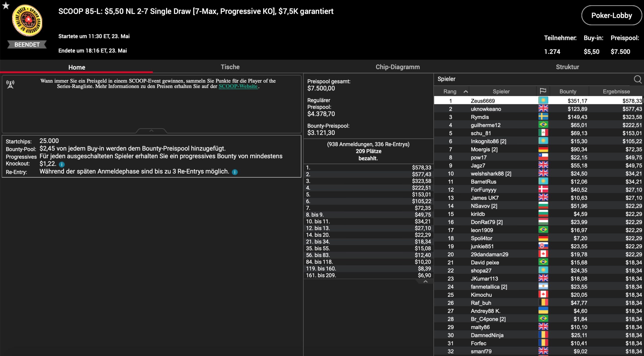Collapse the announcement panel chevron

(151, 131)
